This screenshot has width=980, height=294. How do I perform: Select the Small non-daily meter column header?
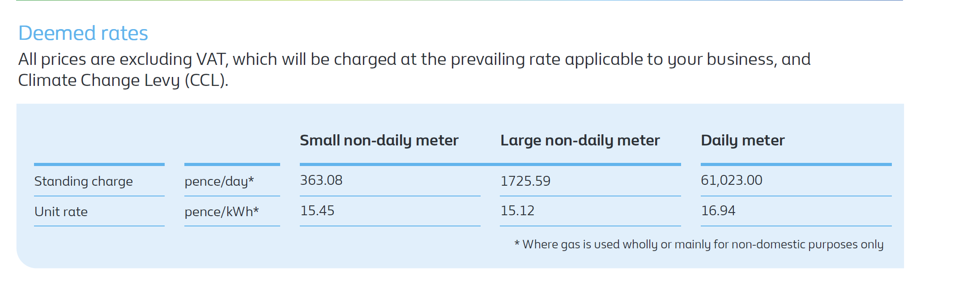[379, 141]
